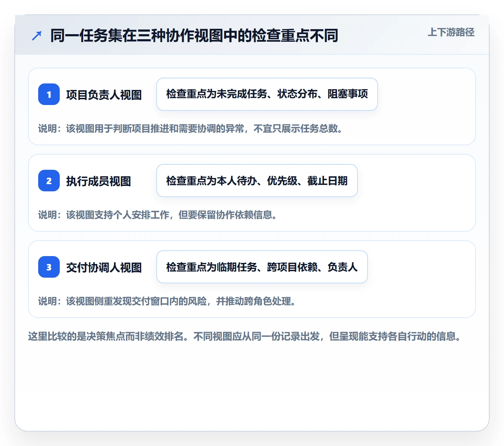This screenshot has height=446, width=504.
Task: Click the 执行成员视图 heading
Action: click(x=99, y=181)
